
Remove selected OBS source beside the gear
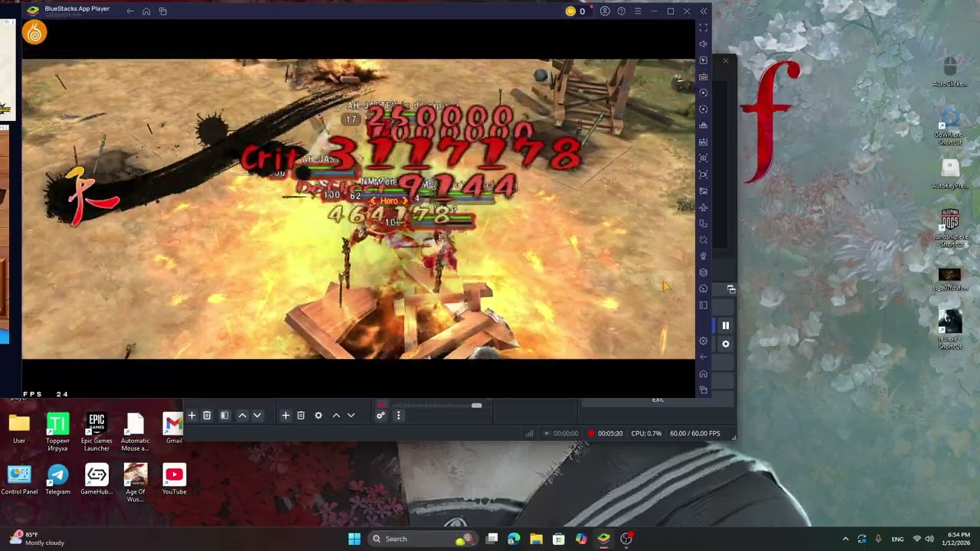click(301, 416)
